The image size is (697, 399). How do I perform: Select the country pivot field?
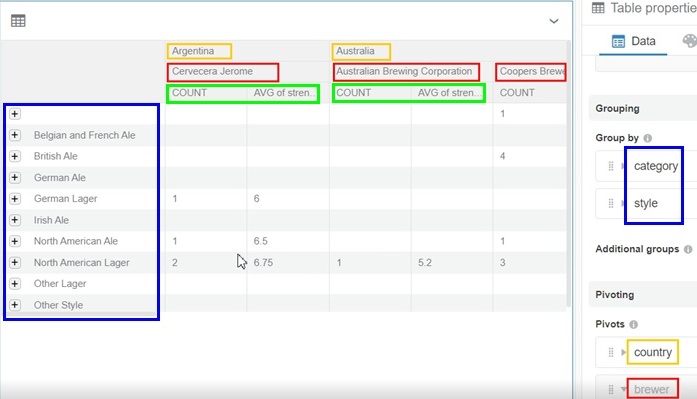pos(653,352)
